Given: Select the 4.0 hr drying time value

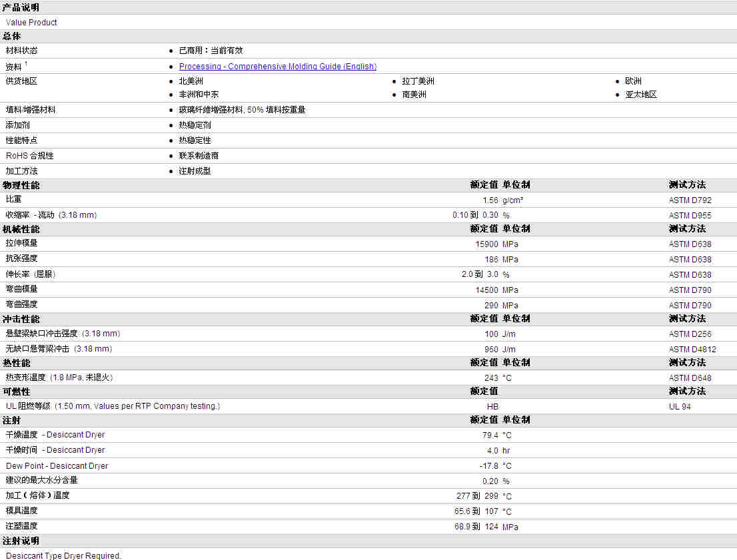Looking at the screenshot, I should (498, 450).
